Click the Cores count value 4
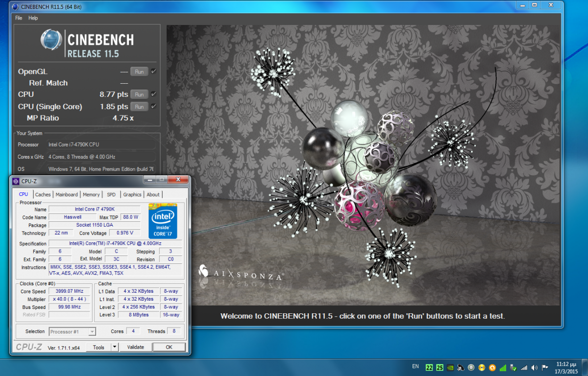Screen dimensions: 588x376 (133, 331)
